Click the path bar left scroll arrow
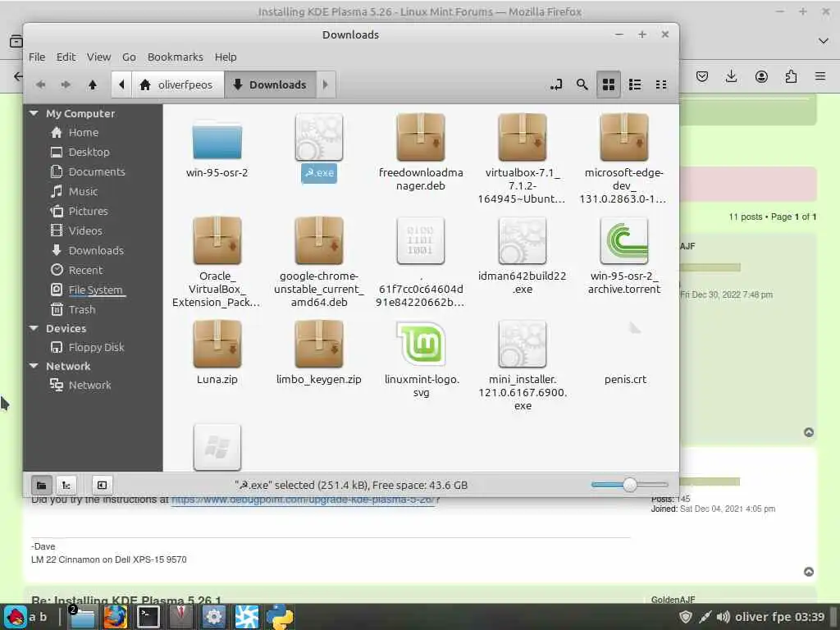The width and height of the screenshot is (840, 630). (x=121, y=84)
